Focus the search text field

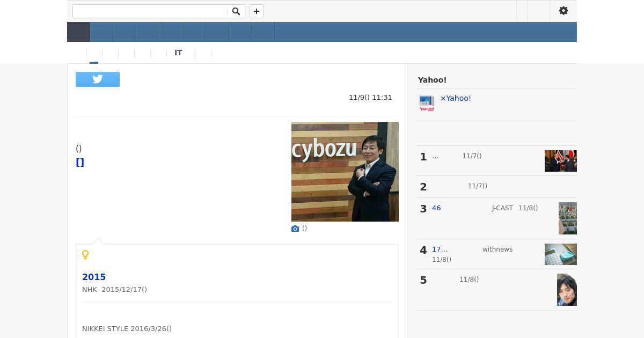coord(150,11)
